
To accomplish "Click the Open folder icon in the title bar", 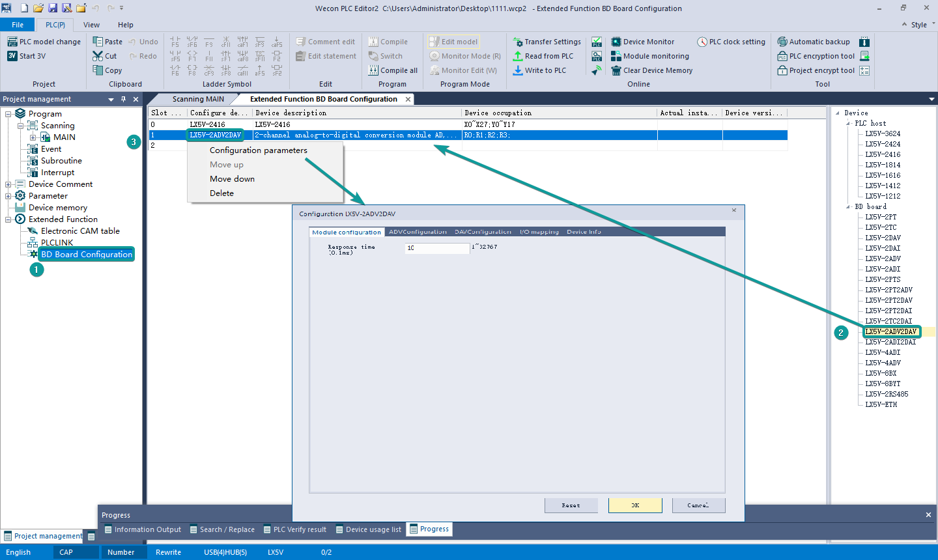I will point(38,8).
